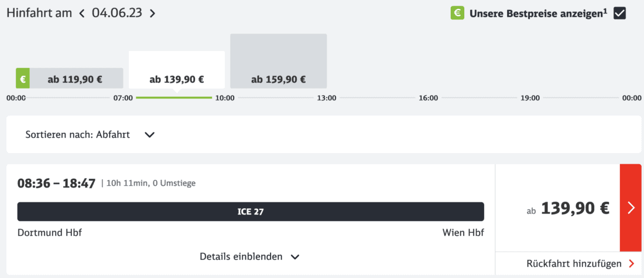Click the green timeline bar segment
Screen dimensions: 644x278
pyautogui.click(x=174, y=97)
